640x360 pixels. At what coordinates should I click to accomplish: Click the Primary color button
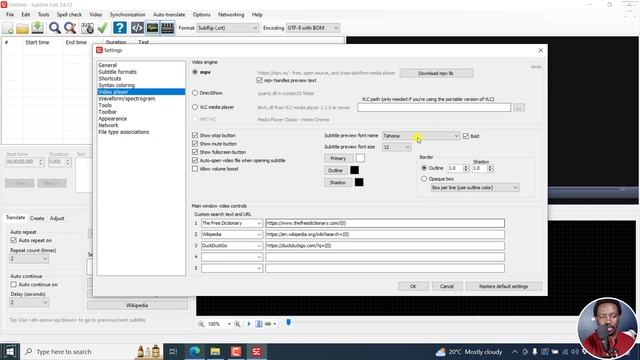(x=338, y=158)
